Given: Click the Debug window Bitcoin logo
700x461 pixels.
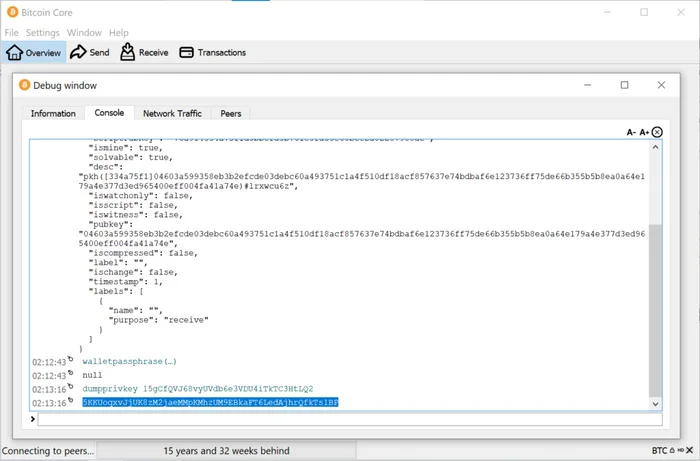Looking at the screenshot, I should coord(25,85).
